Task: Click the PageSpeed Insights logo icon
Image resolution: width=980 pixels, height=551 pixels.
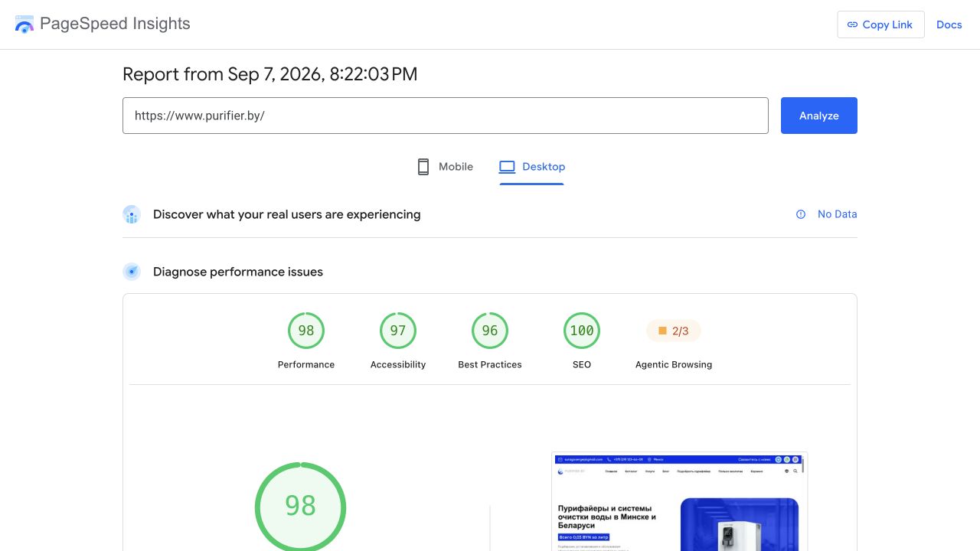Action: (x=24, y=24)
